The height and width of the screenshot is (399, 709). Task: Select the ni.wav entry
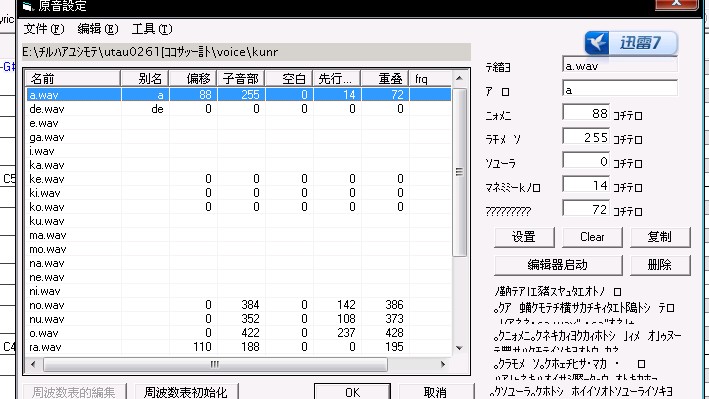(45, 291)
